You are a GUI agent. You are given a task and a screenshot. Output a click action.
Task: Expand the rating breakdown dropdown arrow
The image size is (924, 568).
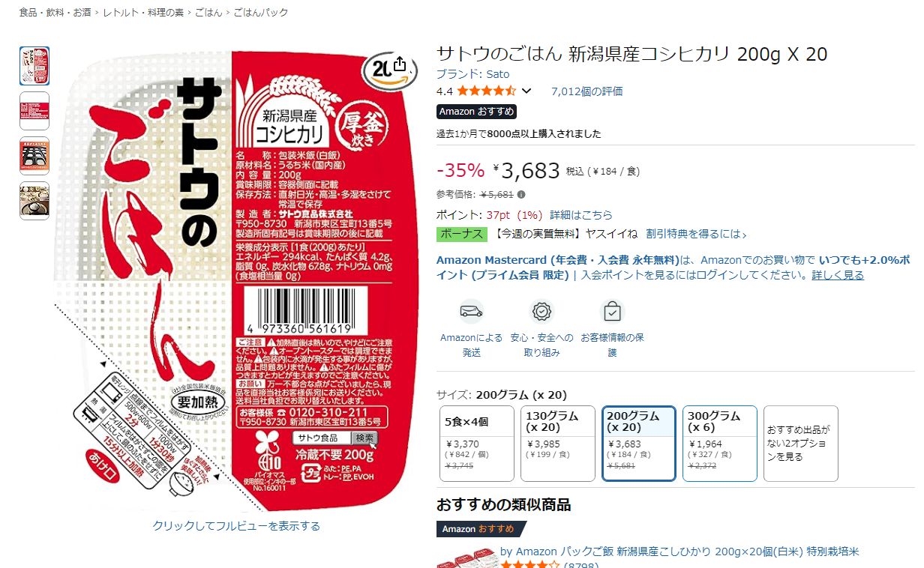[x=526, y=91]
